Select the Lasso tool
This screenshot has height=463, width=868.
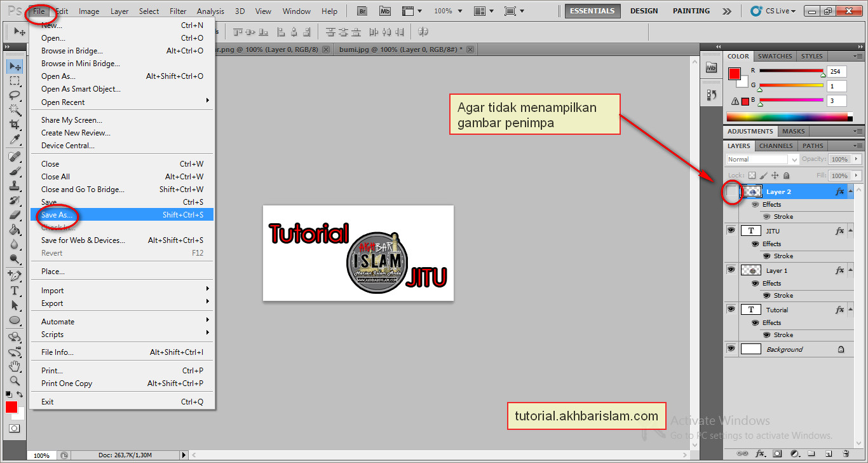coord(15,95)
